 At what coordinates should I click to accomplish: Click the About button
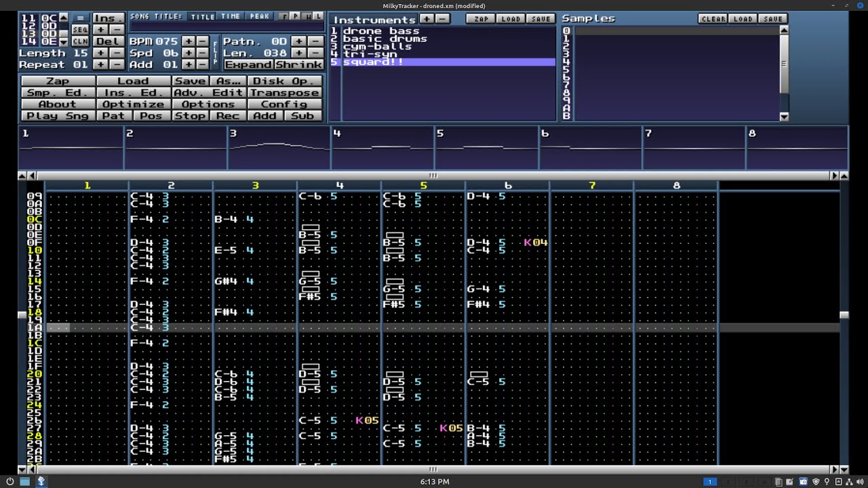[x=58, y=104]
